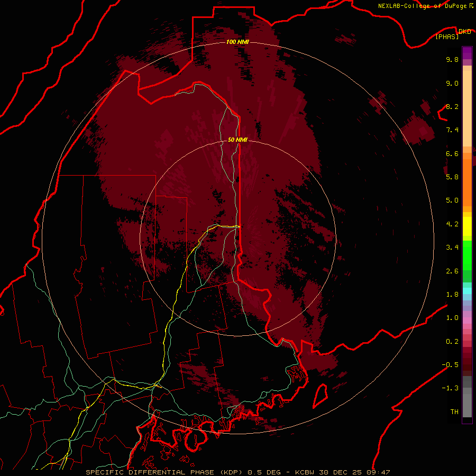This screenshot has height=476, width=476.
Task: Click the "100 NMI" range ring label
Action: [x=237, y=42]
